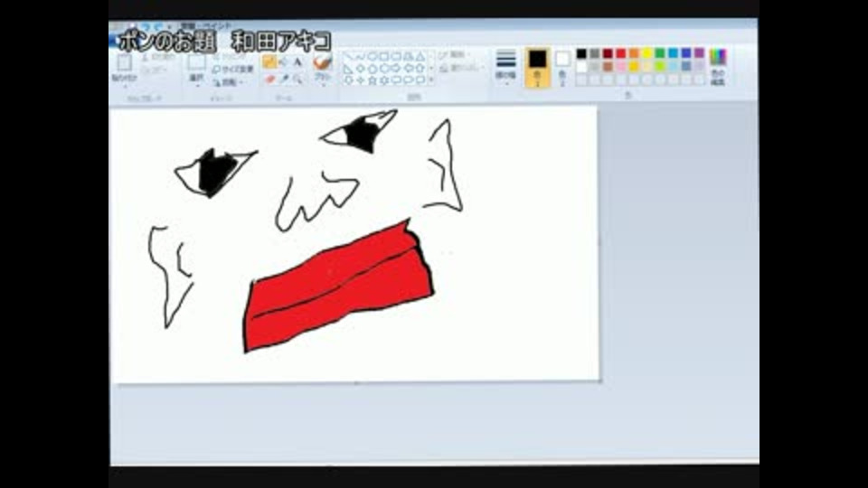
Task: Click Redo arrow in quick access toolbar
Action: [x=159, y=26]
